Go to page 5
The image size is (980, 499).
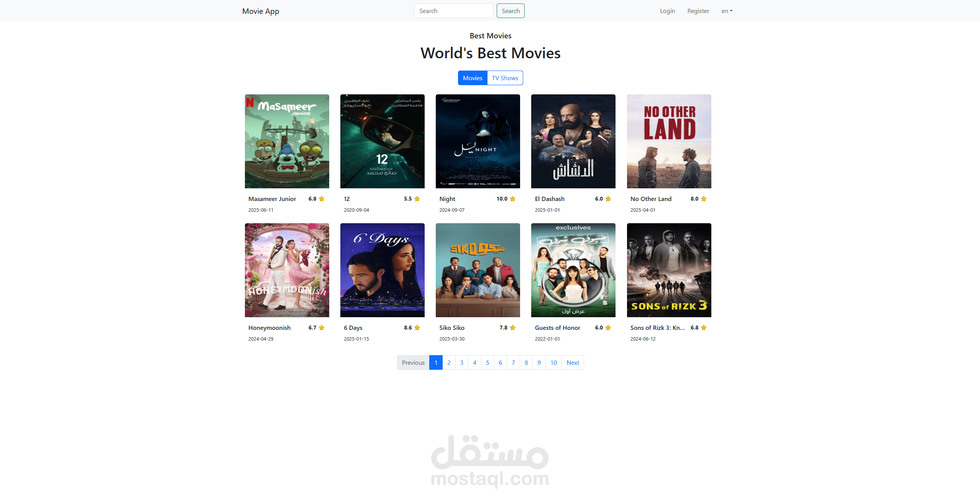(488, 362)
